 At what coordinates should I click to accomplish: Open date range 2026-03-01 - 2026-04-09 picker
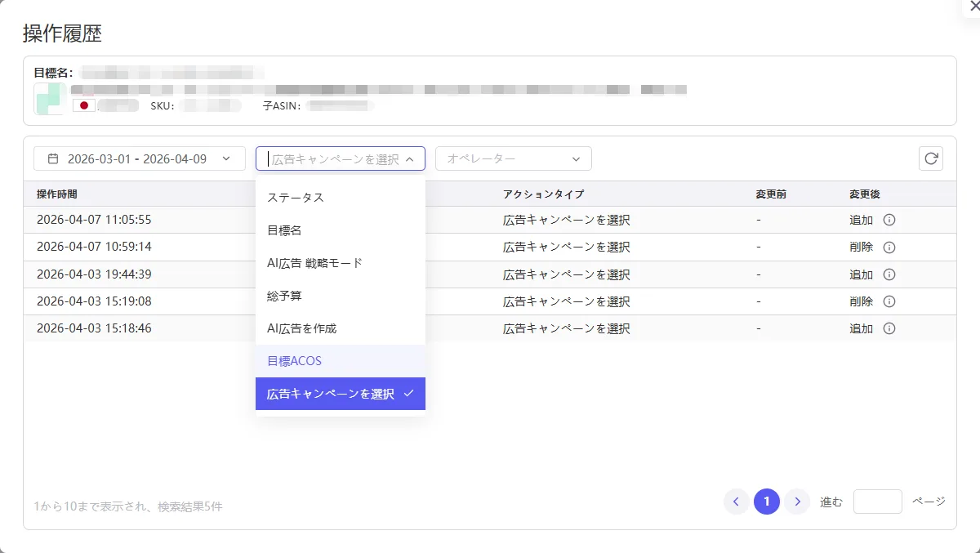pyautogui.click(x=140, y=158)
